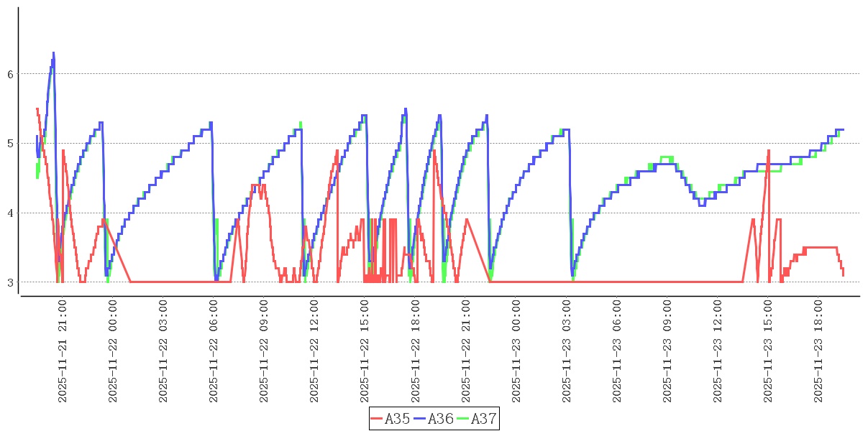
Task: Click the 2025-11-22 18:00 time label
Action: click(415, 351)
